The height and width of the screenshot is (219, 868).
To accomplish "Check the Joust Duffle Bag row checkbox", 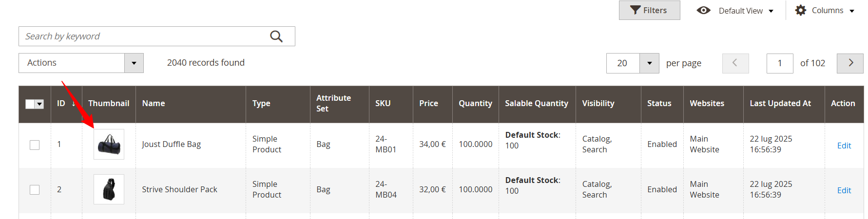I will pos(35,145).
